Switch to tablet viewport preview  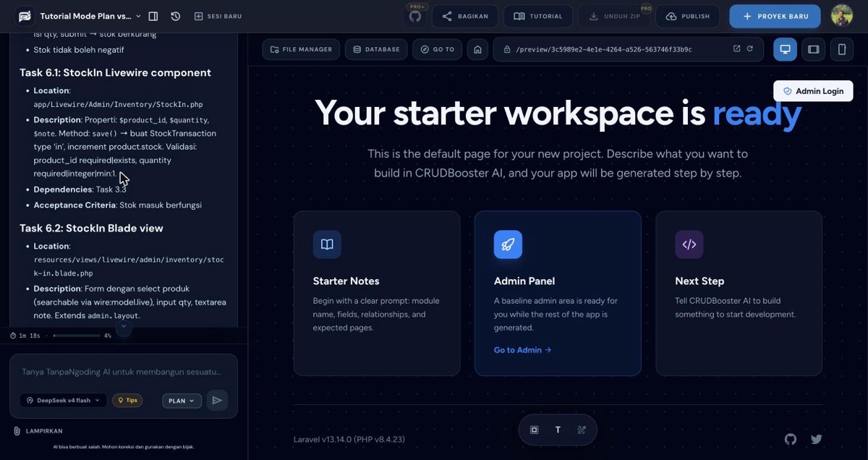pos(814,49)
